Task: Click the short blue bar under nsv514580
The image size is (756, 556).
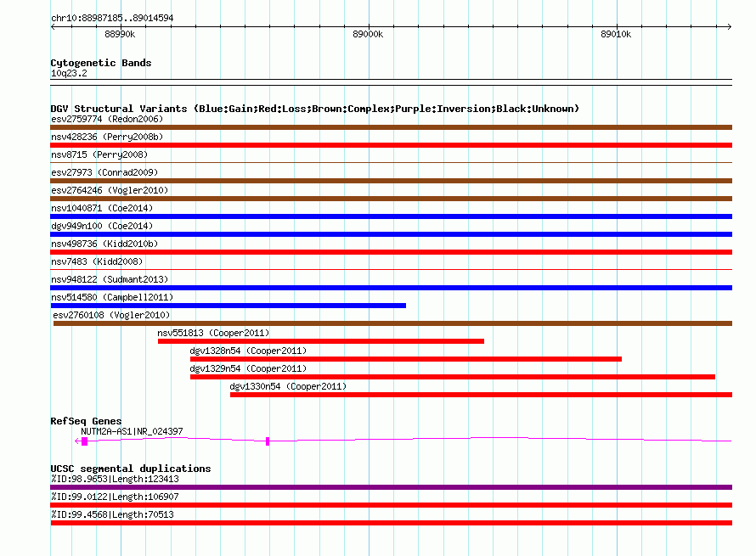Action: [x=228, y=306]
